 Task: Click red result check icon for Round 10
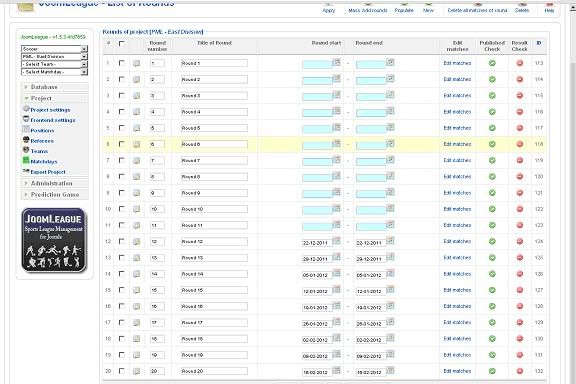coord(520,209)
